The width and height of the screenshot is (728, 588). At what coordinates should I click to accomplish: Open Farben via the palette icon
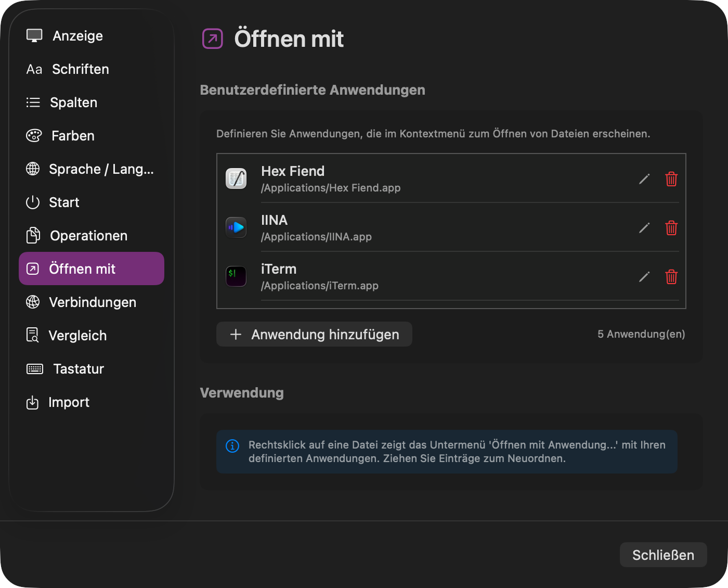33,135
